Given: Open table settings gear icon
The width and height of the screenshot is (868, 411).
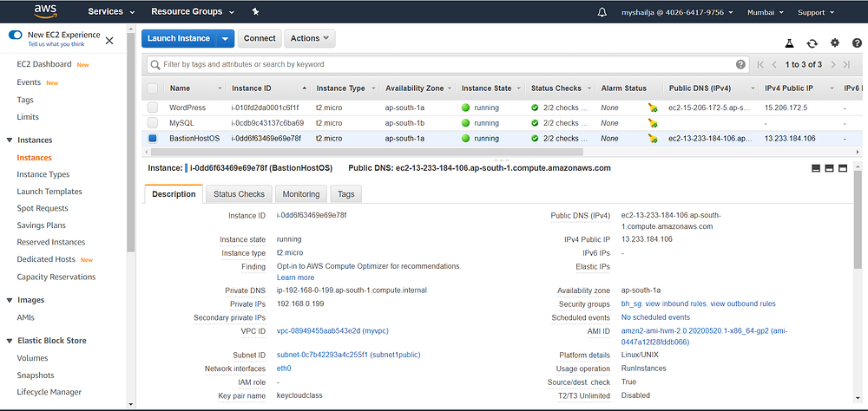Looking at the screenshot, I should (835, 43).
